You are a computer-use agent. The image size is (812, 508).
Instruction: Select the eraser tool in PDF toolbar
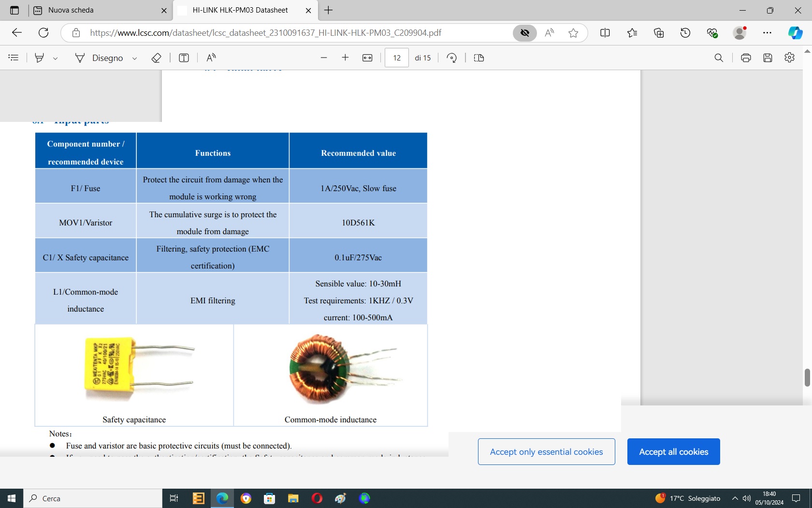156,58
